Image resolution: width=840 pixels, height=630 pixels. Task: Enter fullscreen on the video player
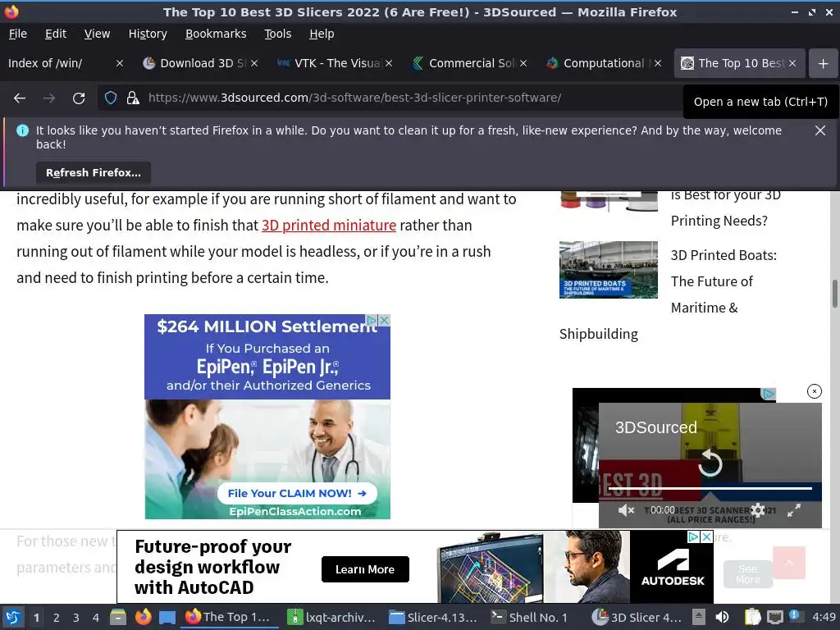tap(794, 510)
